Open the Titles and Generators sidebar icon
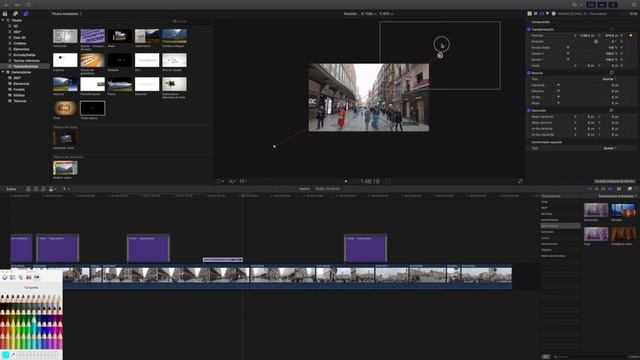 [x=26, y=13]
